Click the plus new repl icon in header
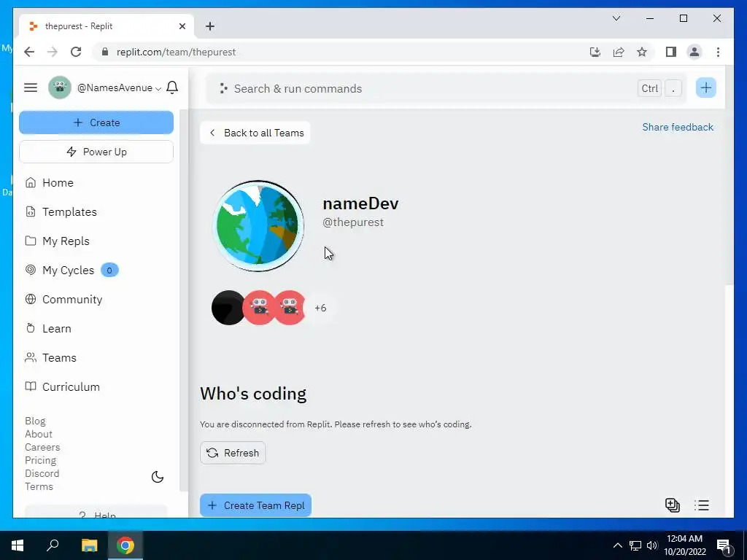This screenshot has width=747, height=560. pyautogui.click(x=706, y=87)
